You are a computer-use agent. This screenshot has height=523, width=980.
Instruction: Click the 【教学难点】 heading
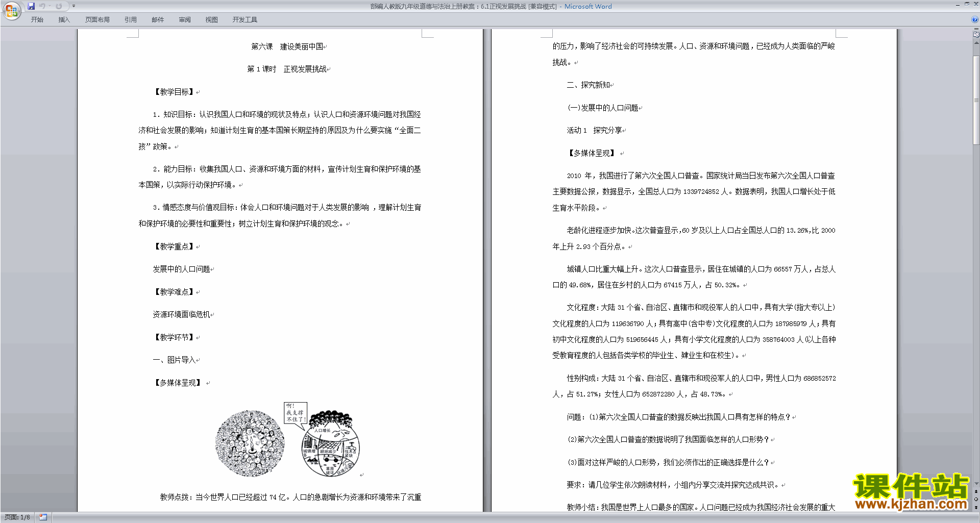click(x=174, y=292)
